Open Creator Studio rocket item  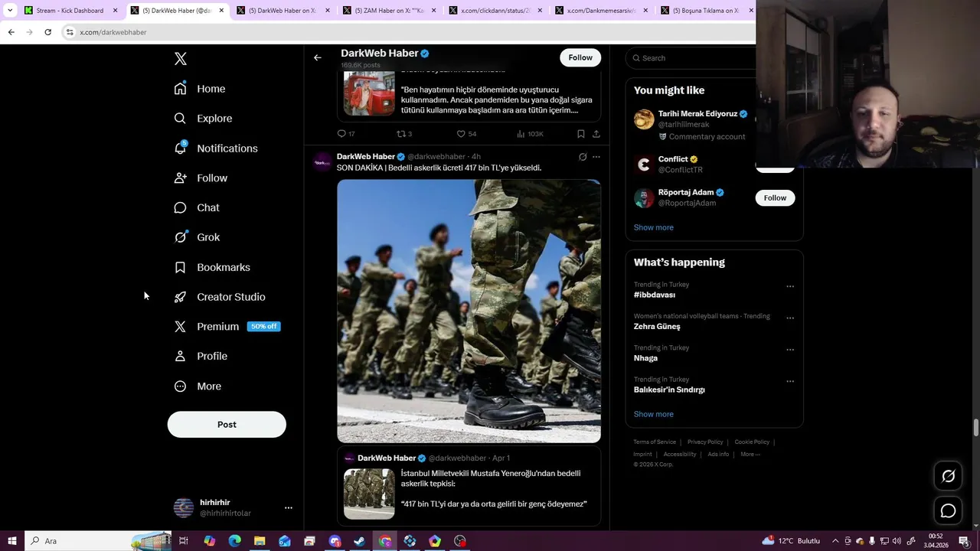coord(220,297)
